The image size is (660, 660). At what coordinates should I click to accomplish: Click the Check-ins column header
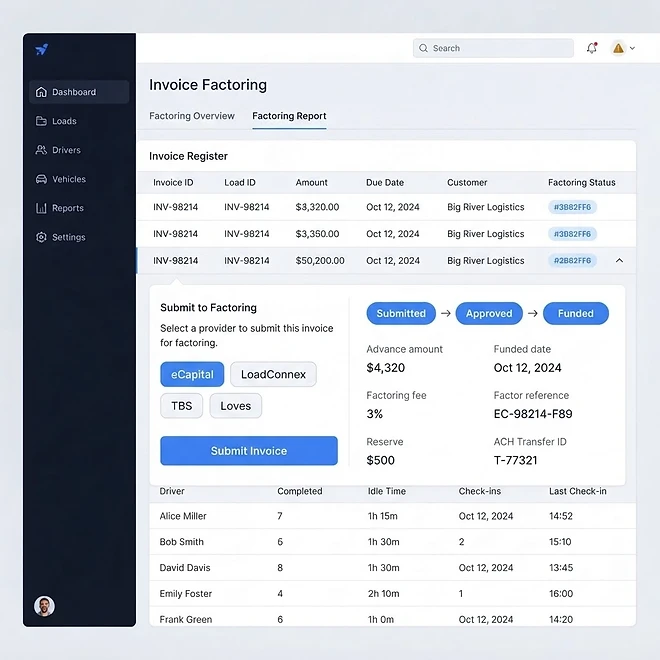480,491
